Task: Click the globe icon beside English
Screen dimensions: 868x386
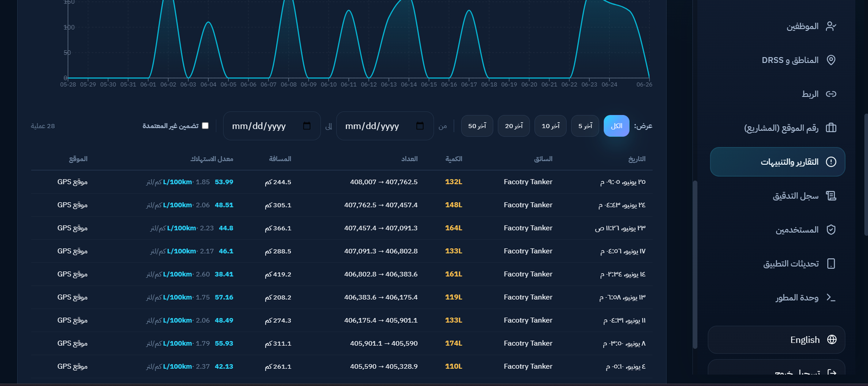Action: [832, 339]
